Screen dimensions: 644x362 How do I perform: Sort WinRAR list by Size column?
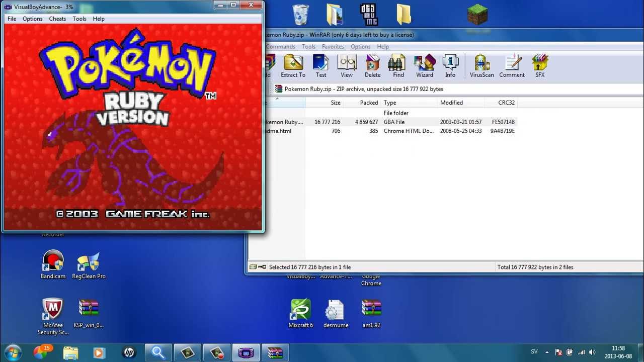(x=324, y=103)
